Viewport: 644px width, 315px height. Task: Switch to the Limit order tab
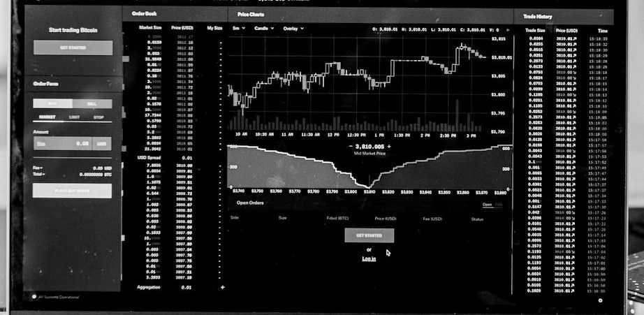coord(74,117)
